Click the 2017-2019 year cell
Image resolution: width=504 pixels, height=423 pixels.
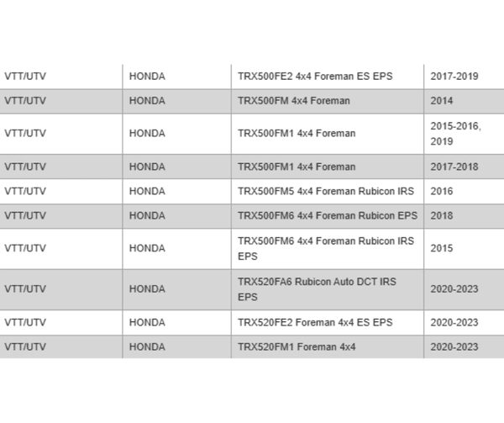[454, 77]
